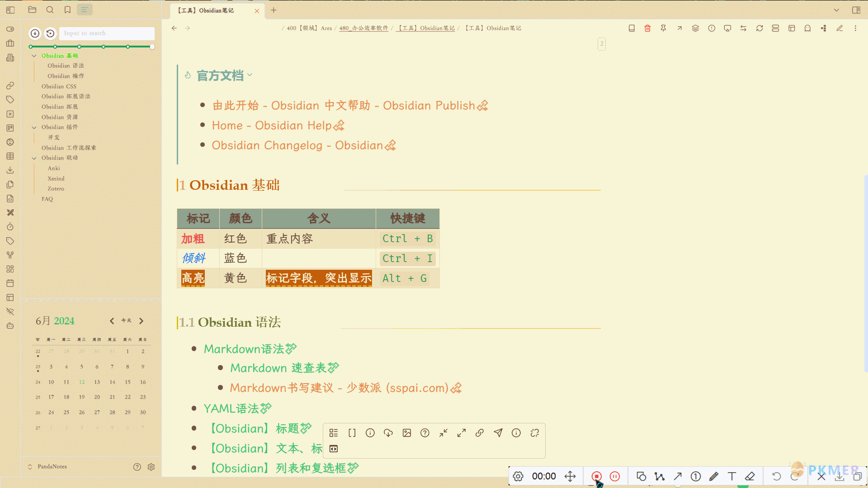This screenshot has width=868, height=488.
Task: Click the link chain ribbon icon
Action: 10,85
